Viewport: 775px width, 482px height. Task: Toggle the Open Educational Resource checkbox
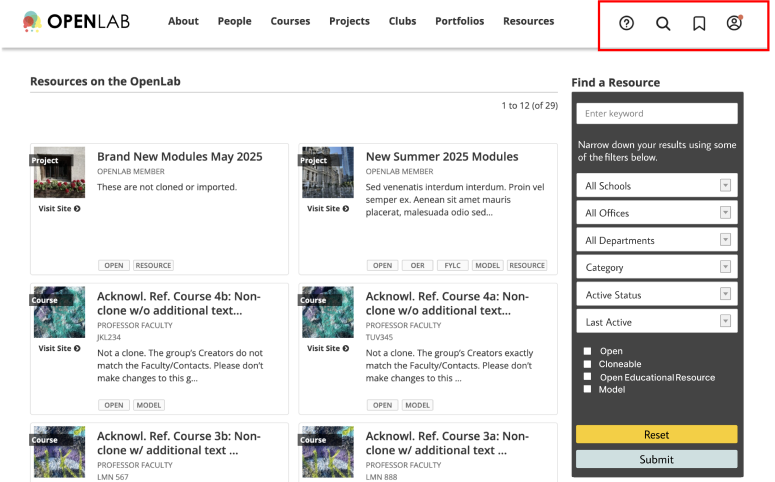[x=588, y=377]
